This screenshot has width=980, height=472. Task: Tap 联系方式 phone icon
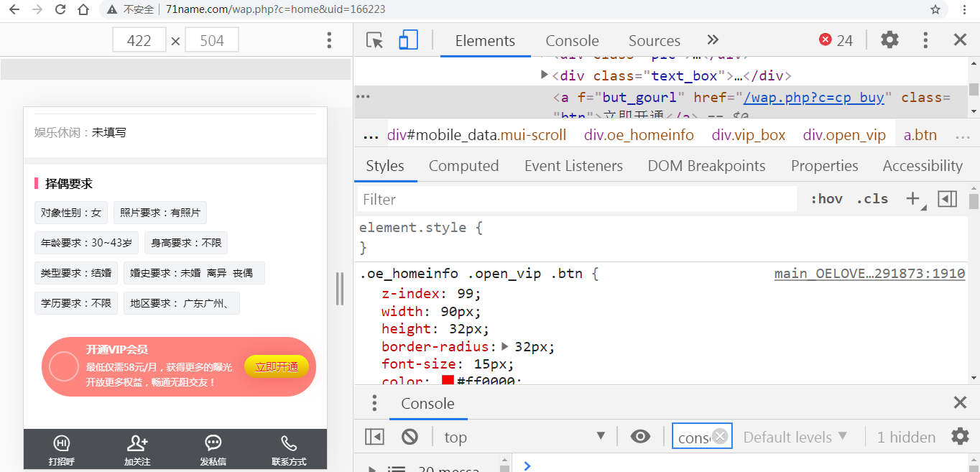[289, 450]
